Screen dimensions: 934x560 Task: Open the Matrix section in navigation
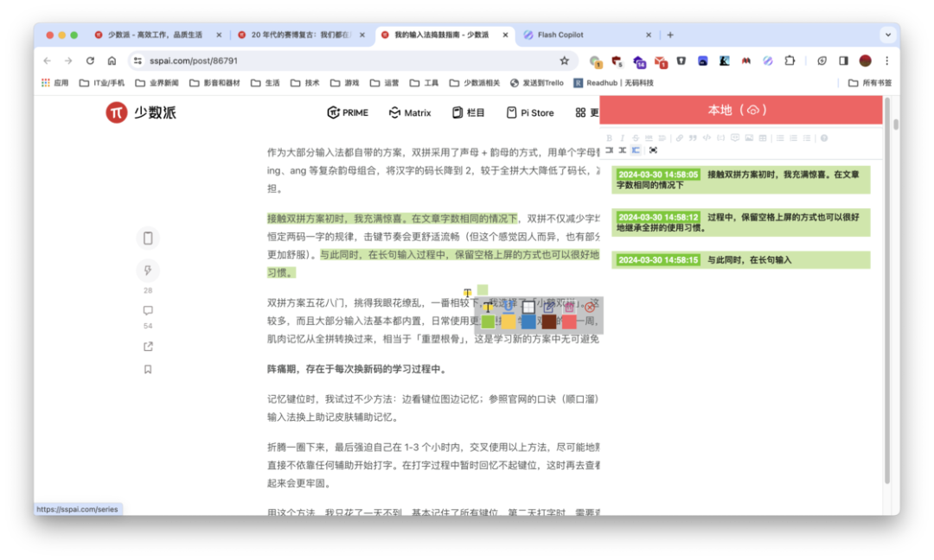(x=410, y=112)
